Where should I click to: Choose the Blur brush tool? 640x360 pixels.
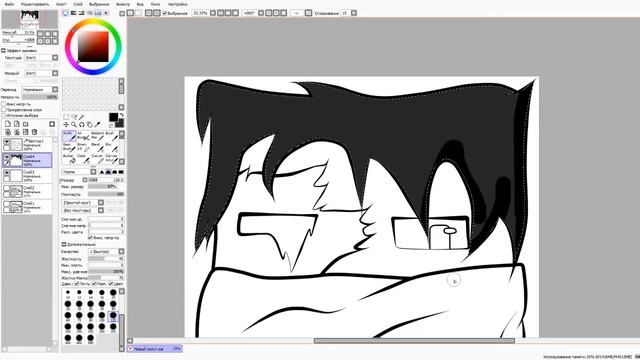(111, 147)
